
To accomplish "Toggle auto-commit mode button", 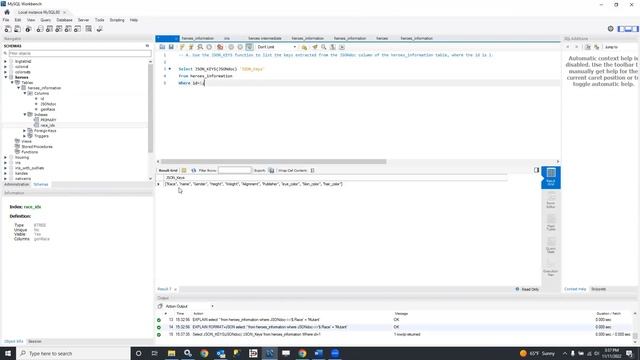I will click(249, 47).
